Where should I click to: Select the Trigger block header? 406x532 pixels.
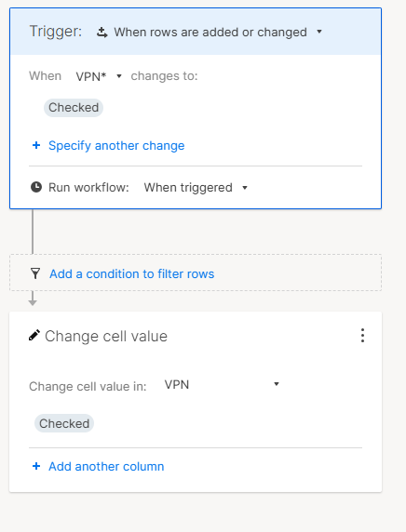point(196,32)
